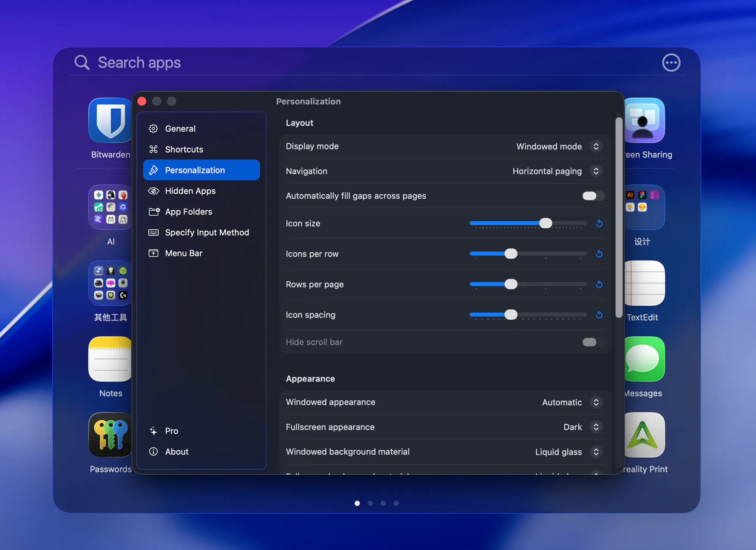Screen dimensions: 756x550
Task: Reset Rows per page to default
Action: pos(599,284)
